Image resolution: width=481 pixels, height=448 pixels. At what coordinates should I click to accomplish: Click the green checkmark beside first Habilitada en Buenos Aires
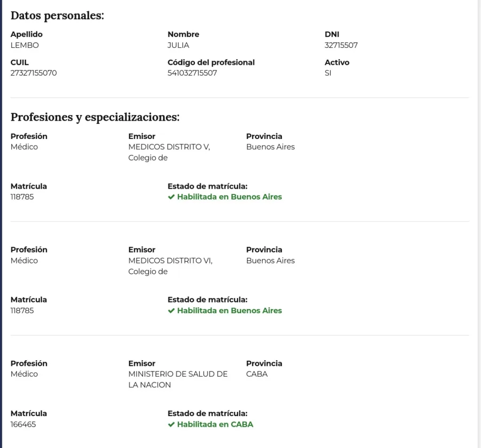[171, 197]
